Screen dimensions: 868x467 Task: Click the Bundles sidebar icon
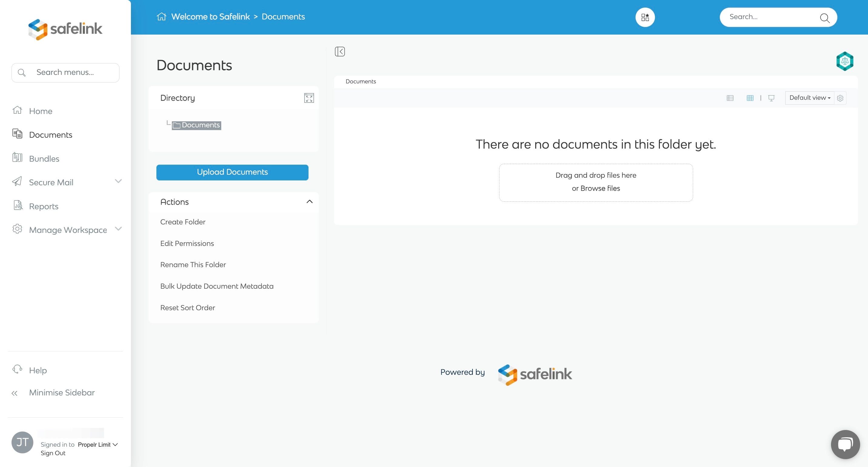tap(17, 157)
